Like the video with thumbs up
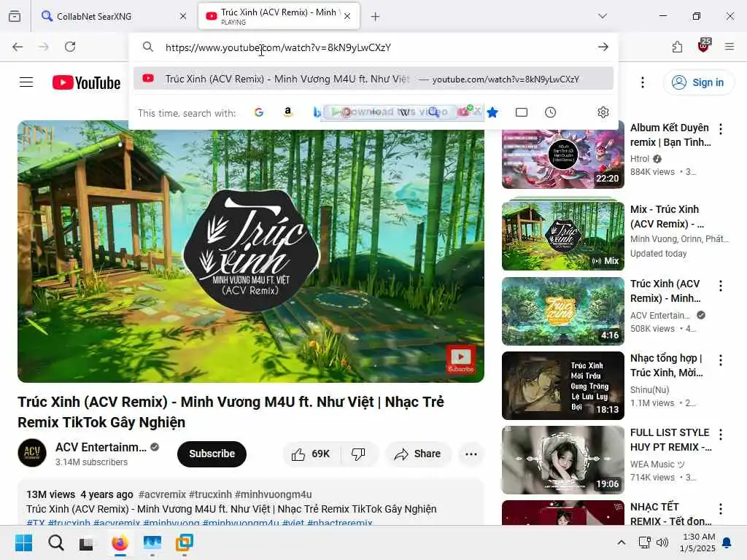The width and height of the screenshot is (747, 560). (311, 454)
